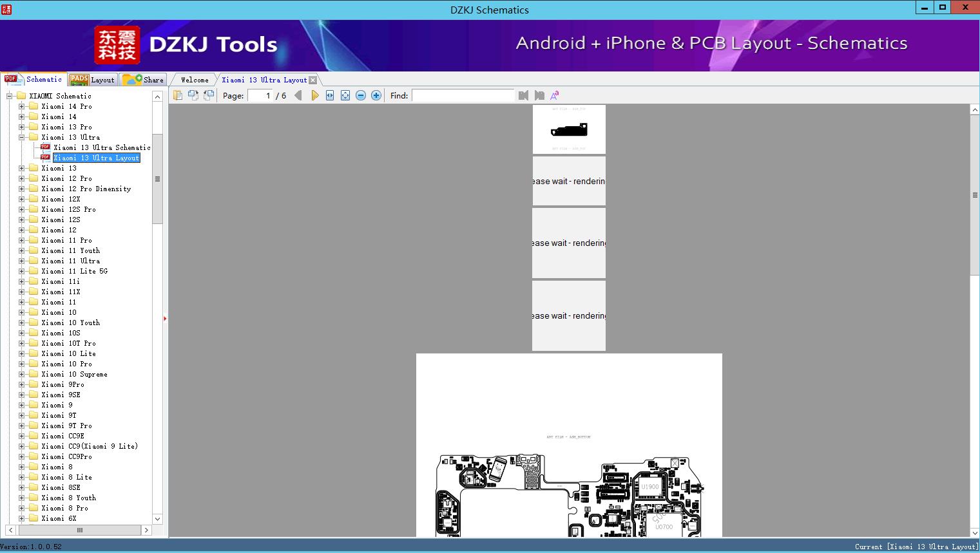Click the Xiaomi CC9Pro folder icon
This screenshot has height=553, width=980.
[34, 456]
